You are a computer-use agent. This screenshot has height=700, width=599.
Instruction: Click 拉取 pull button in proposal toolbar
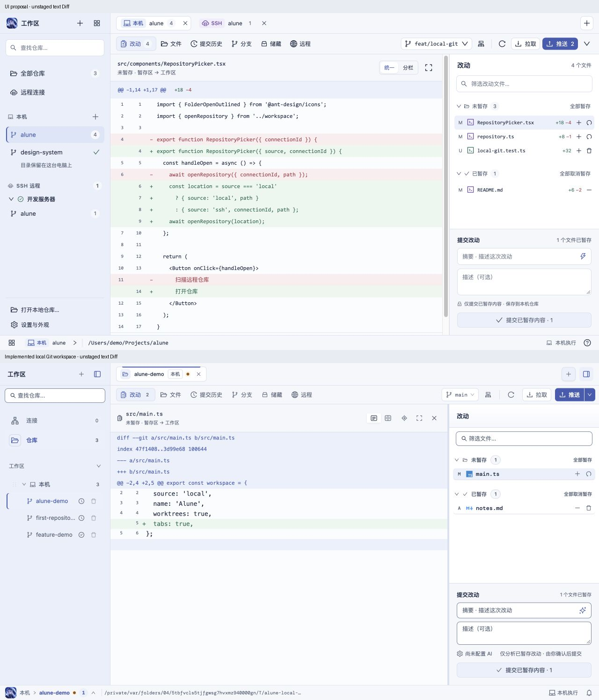526,44
